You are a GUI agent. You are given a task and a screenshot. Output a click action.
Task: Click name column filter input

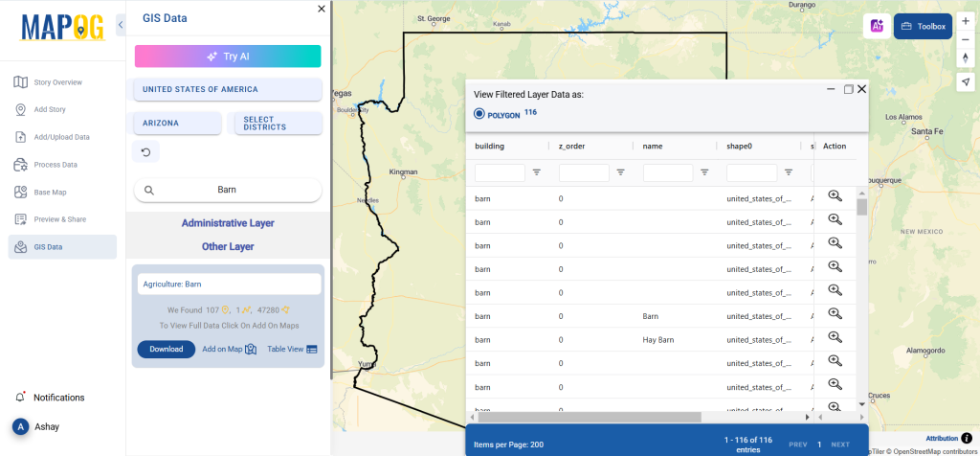point(668,172)
